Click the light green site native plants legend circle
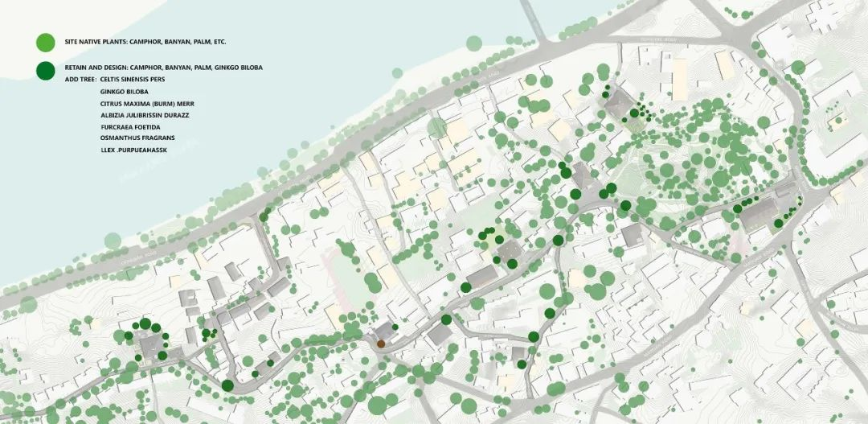The width and height of the screenshot is (868, 424). 45,42
